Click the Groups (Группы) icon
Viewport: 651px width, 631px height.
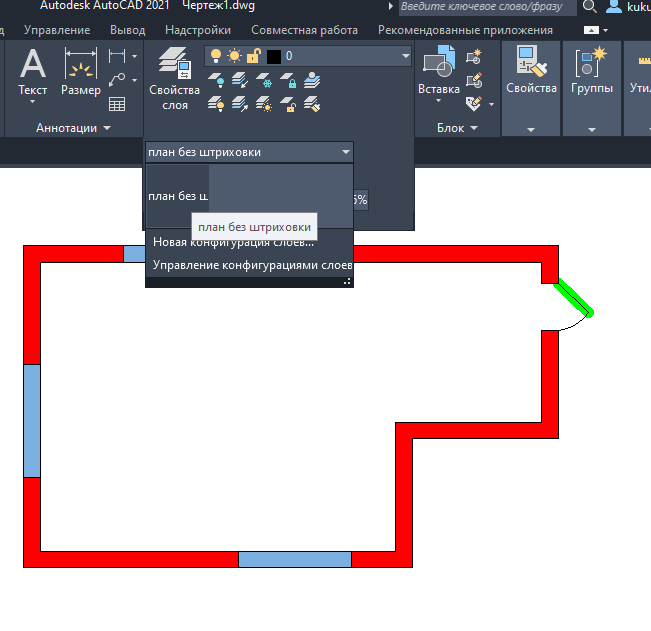pos(591,62)
